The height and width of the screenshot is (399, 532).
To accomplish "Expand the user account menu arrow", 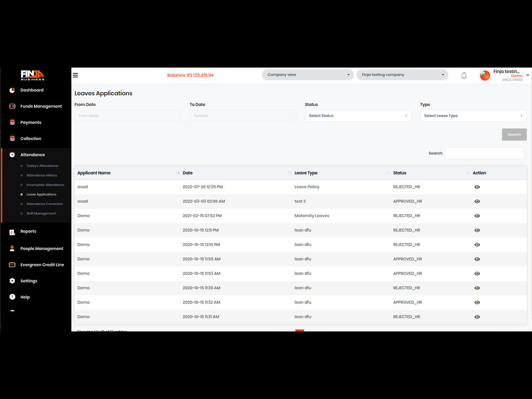I will tap(528, 75).
